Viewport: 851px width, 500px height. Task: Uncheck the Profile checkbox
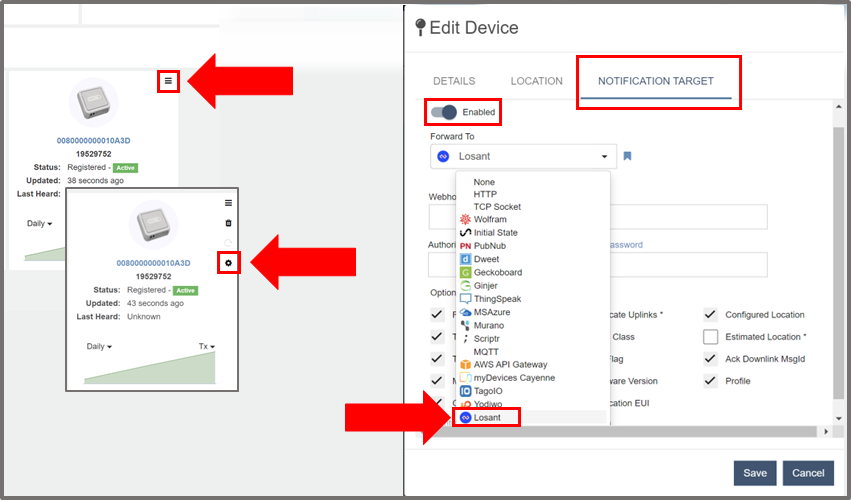710,381
